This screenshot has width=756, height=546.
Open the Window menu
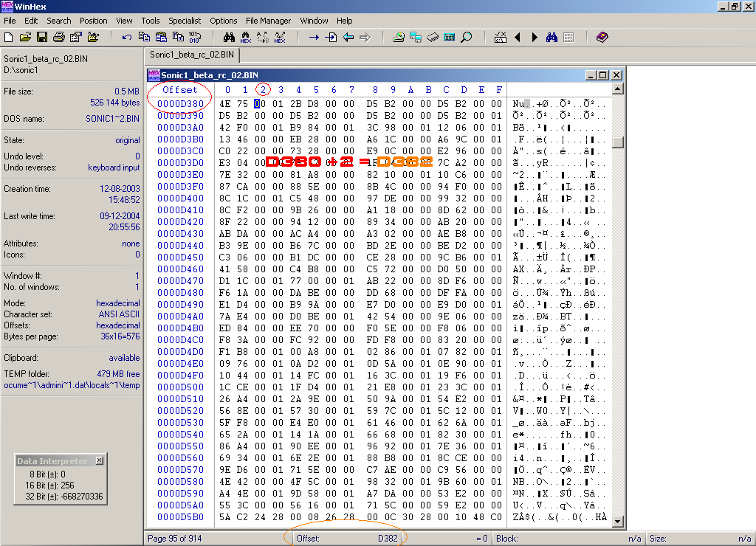click(x=314, y=21)
